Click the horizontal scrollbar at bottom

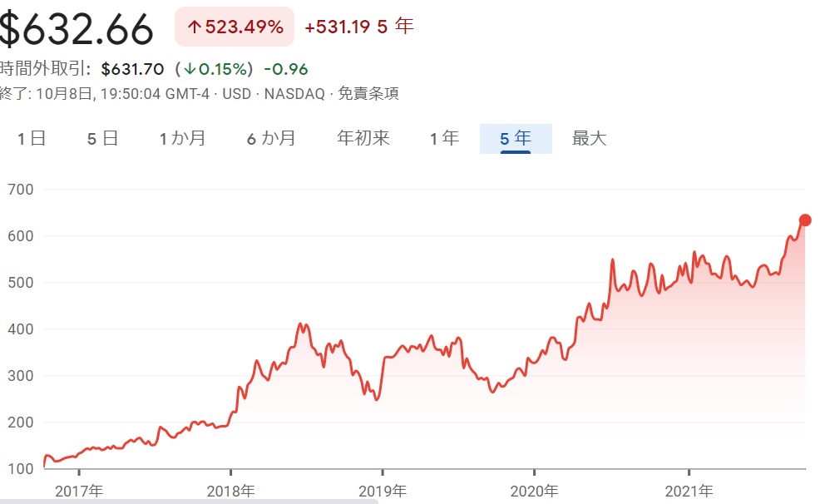[189, 502]
